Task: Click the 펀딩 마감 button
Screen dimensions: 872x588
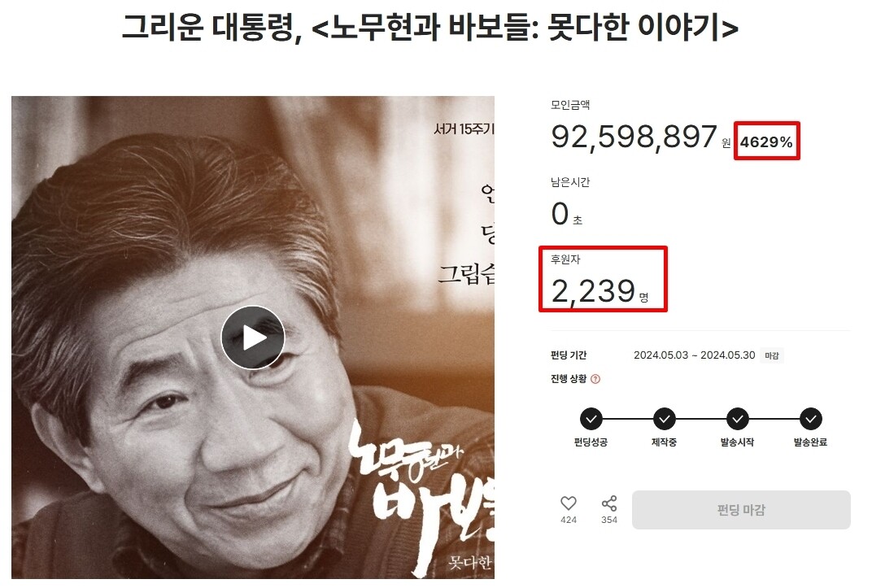Action: (x=741, y=510)
